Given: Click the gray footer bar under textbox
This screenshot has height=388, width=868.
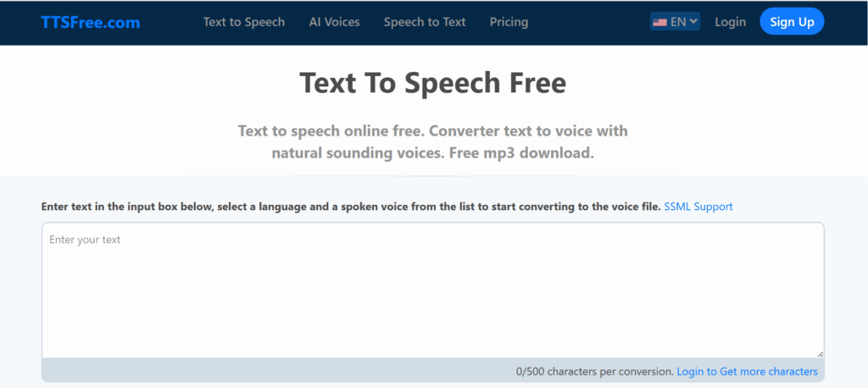Looking at the screenshot, I should [254, 371].
